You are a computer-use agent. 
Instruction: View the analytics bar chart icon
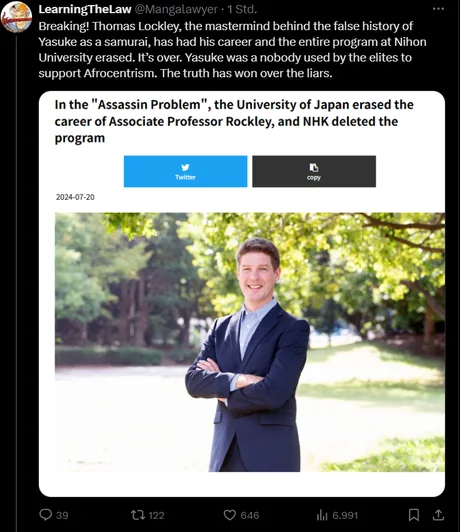click(x=322, y=515)
